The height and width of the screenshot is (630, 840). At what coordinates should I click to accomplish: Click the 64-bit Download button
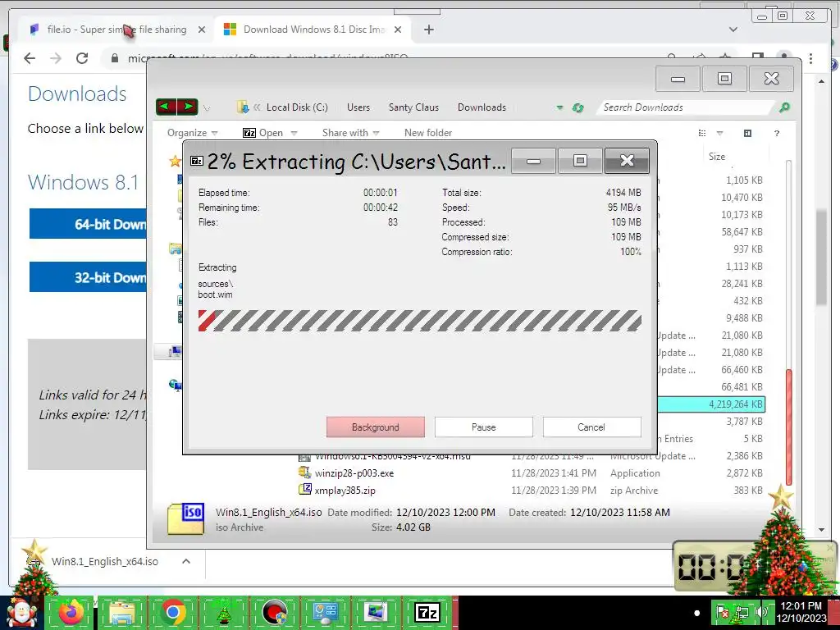88,224
